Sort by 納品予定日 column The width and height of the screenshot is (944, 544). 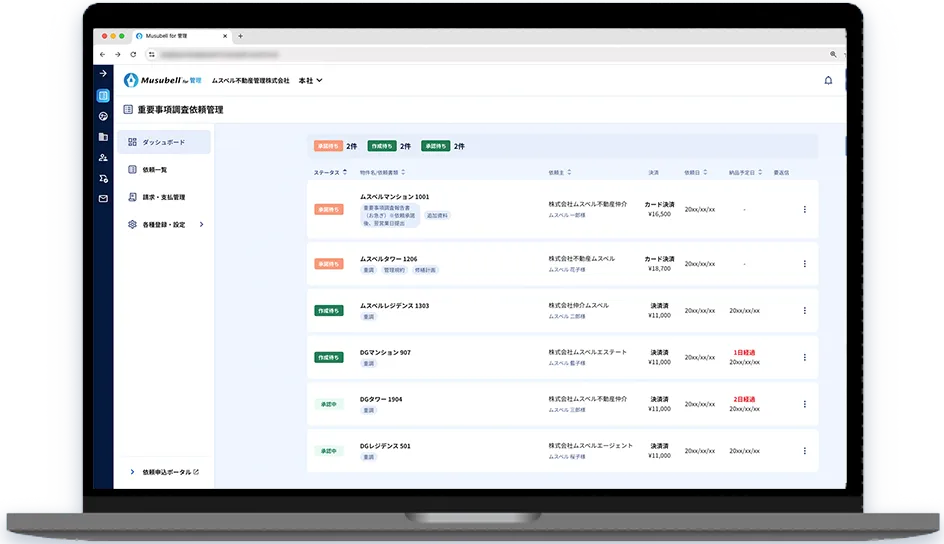(x=745, y=172)
